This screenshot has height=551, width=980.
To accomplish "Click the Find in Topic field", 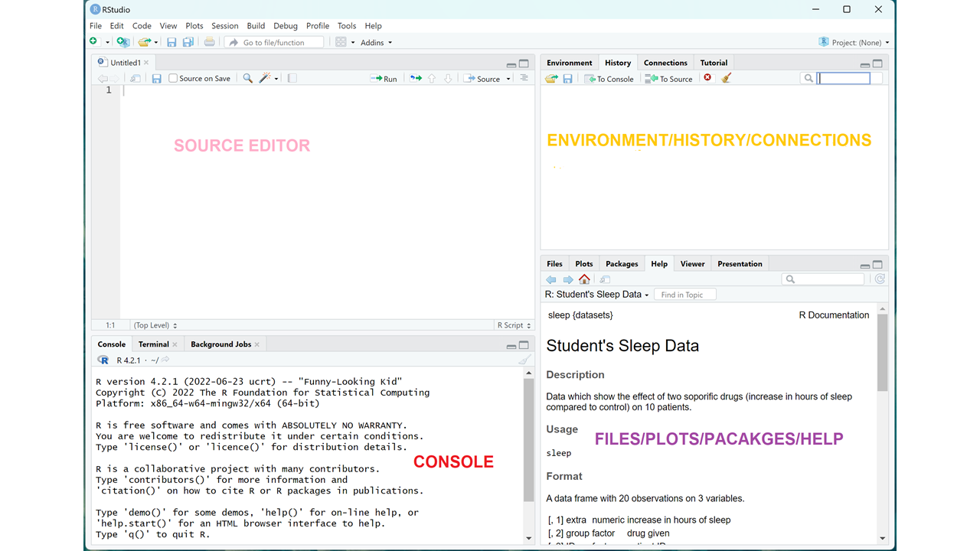I will 684,295.
